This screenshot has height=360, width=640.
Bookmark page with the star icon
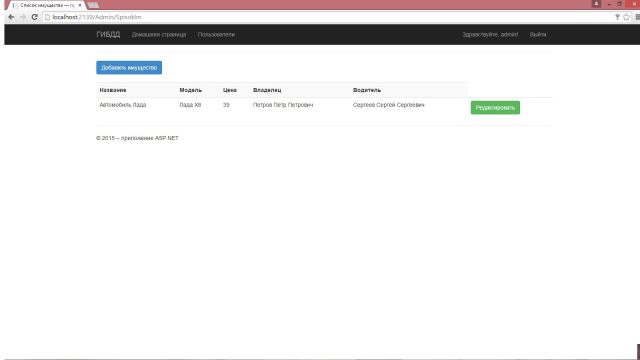[627, 17]
